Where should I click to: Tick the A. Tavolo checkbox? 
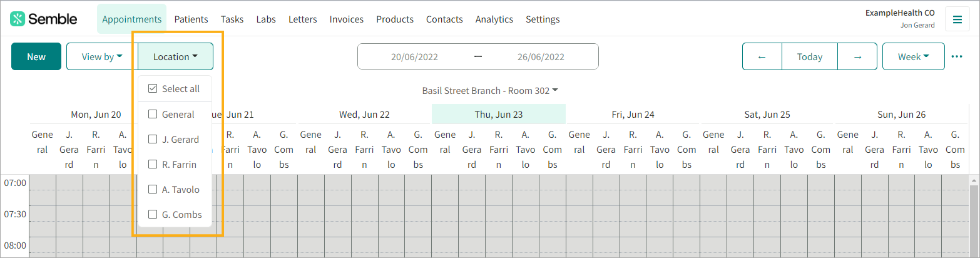click(152, 190)
